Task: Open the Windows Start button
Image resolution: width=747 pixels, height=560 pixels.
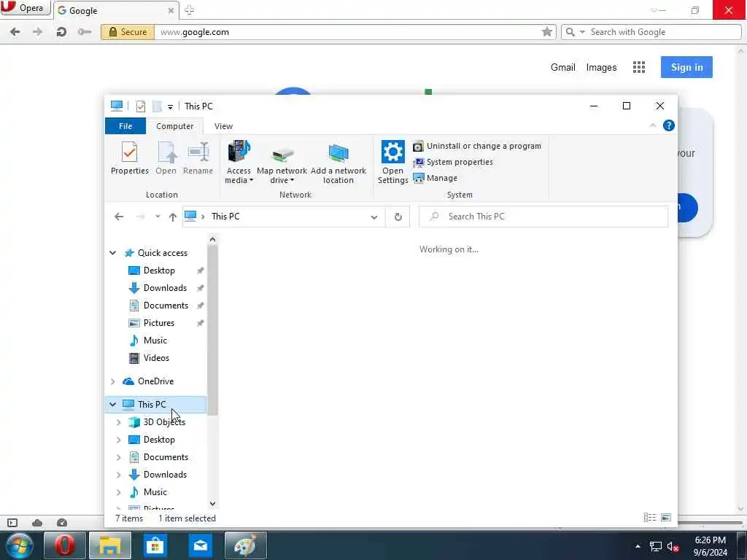Action: pyautogui.click(x=18, y=545)
